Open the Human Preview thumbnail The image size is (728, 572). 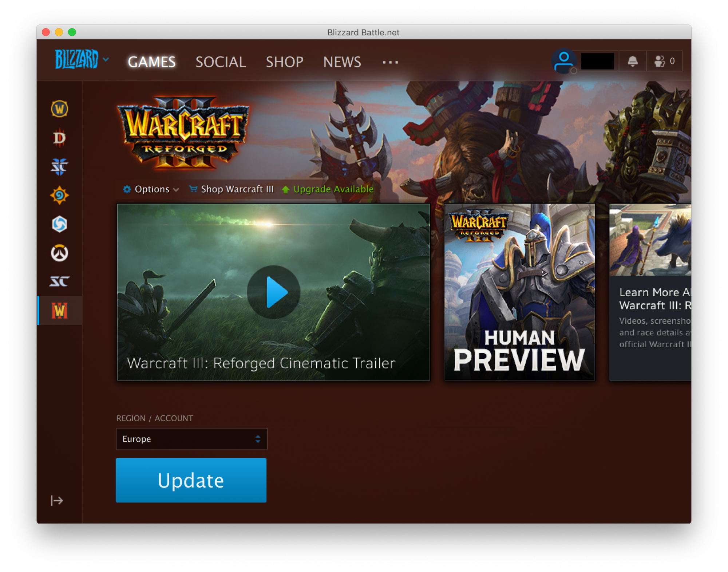tap(519, 292)
